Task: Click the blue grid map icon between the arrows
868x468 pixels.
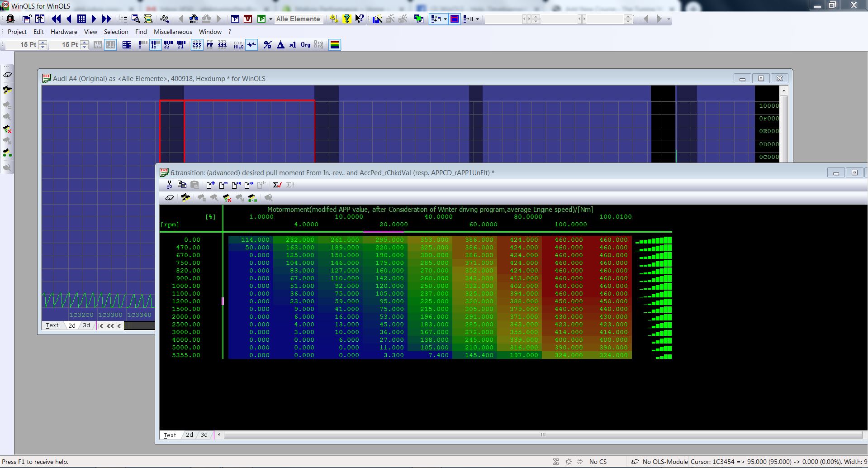Action: pos(81,19)
